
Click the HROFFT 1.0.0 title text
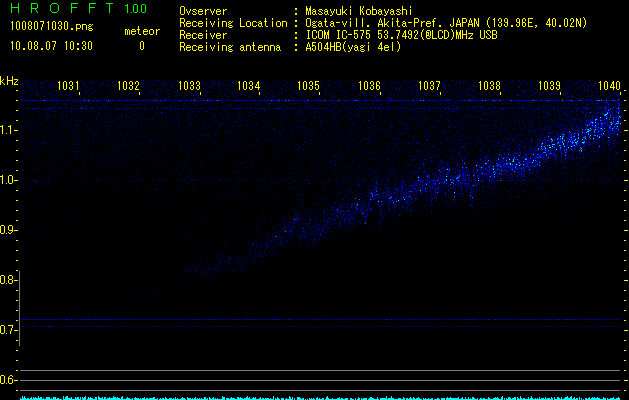tap(78, 8)
